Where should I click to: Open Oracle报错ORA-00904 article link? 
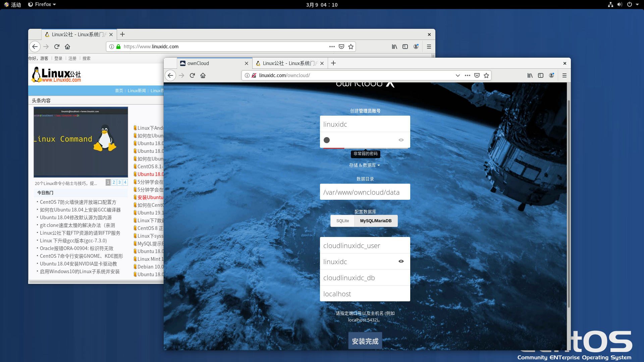76,248
